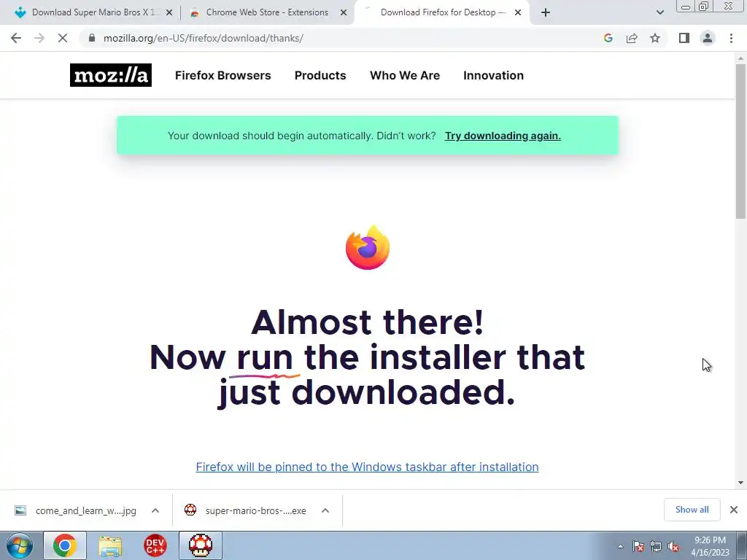View site security lock icon
Viewport: 747px width, 560px height.
(92, 38)
